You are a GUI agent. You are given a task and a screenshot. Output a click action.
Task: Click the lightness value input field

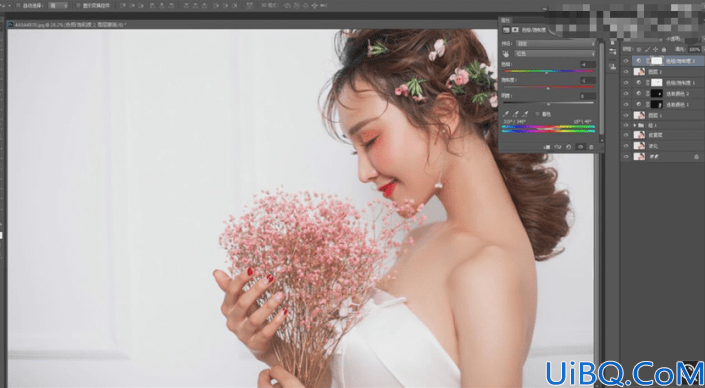click(x=588, y=96)
